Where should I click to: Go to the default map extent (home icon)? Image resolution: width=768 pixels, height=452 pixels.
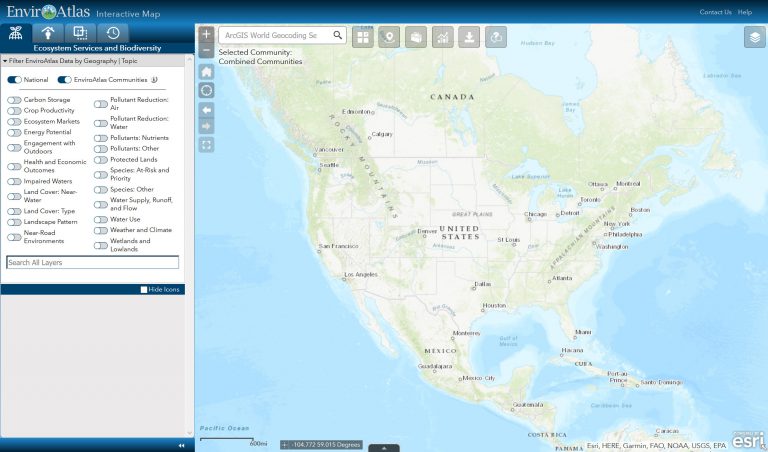(206, 72)
